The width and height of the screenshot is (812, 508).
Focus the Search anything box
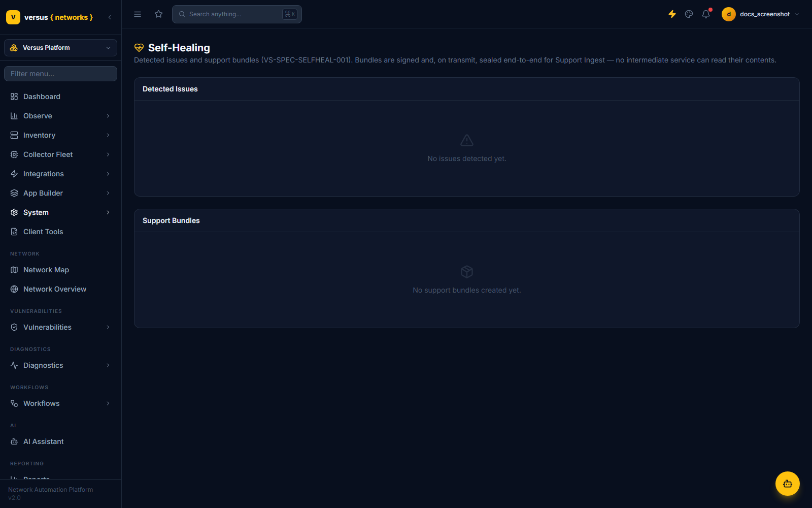237,14
